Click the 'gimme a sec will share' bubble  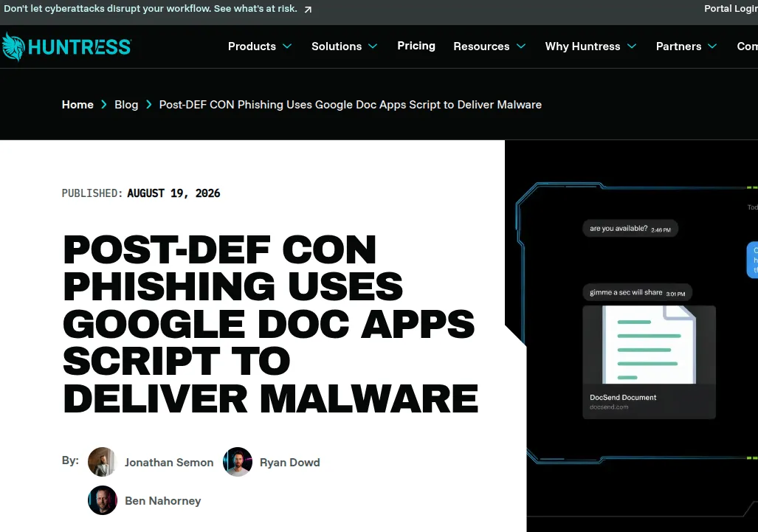(x=638, y=292)
